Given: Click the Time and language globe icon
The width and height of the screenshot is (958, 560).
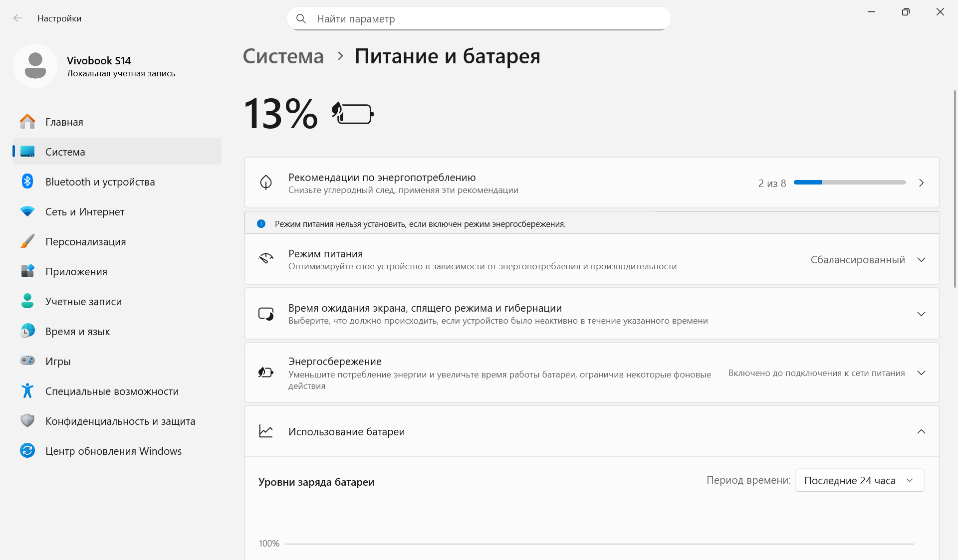Looking at the screenshot, I should [x=27, y=331].
